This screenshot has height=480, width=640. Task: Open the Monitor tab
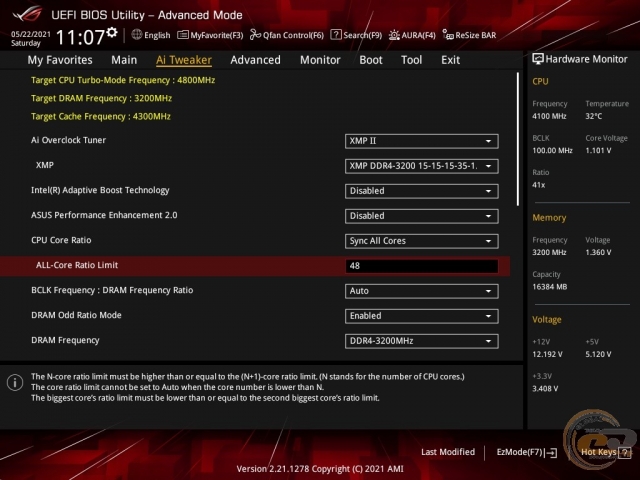320,60
